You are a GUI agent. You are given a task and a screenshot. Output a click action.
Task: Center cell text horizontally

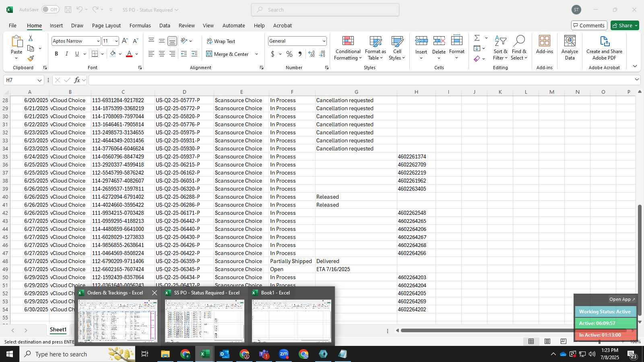pos(161,54)
